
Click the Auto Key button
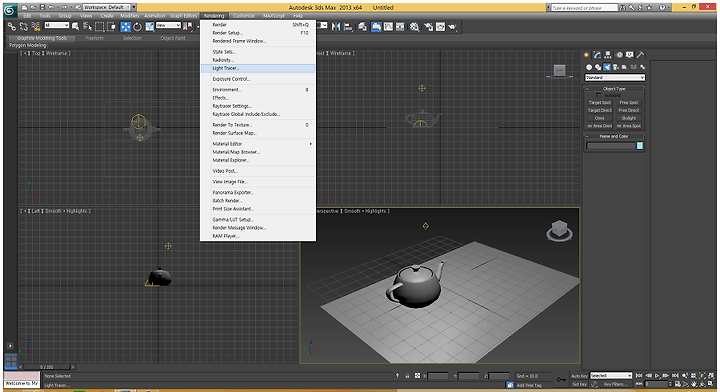[x=579, y=376]
